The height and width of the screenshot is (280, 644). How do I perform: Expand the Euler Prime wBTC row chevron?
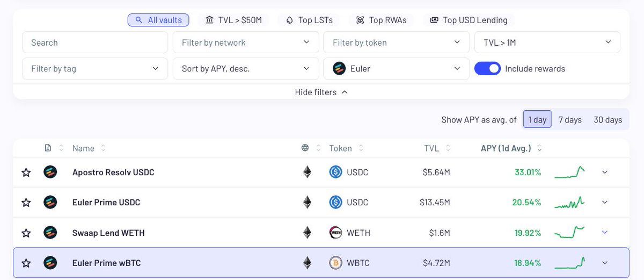pos(605,263)
